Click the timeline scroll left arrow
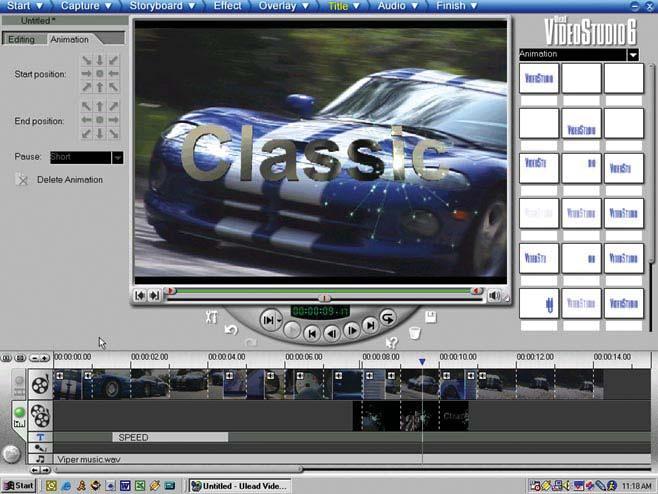658x494 pixels. tap(35, 470)
